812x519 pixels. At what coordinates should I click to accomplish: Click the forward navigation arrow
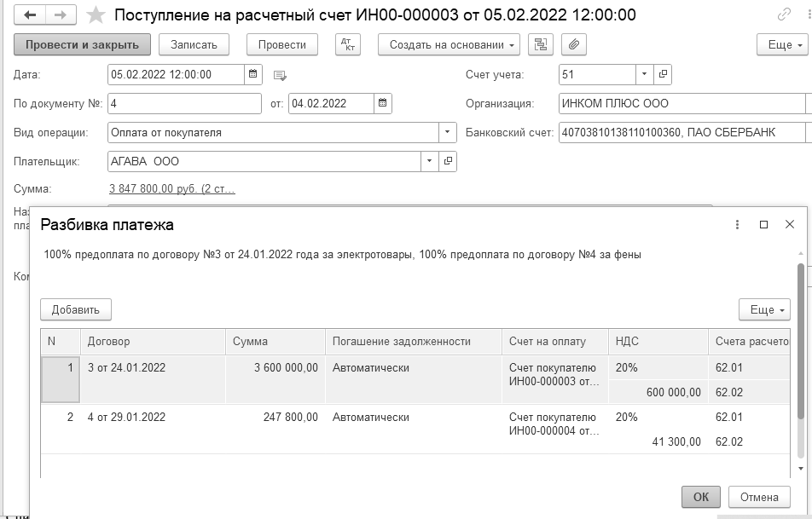61,15
